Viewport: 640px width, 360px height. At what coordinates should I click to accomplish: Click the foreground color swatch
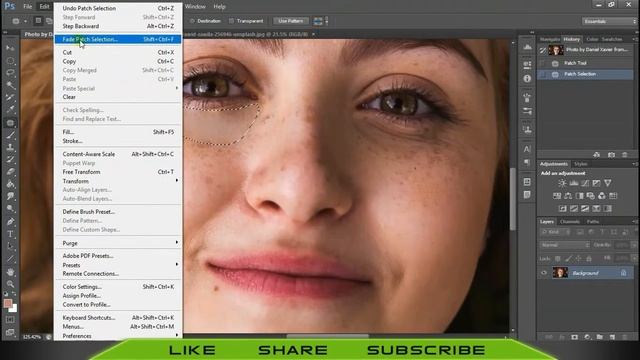(x=8, y=303)
